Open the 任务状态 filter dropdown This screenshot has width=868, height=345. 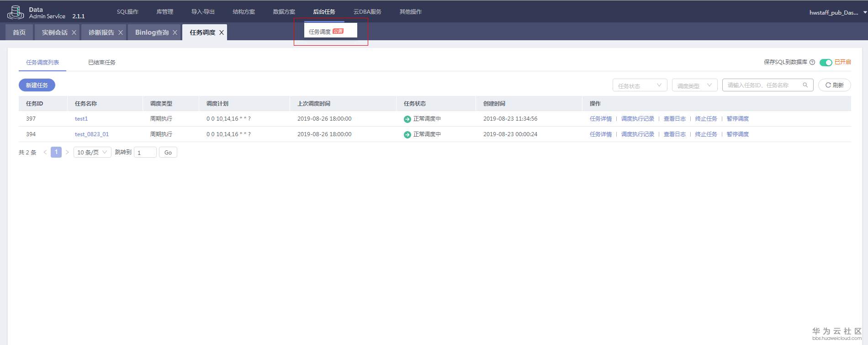(x=640, y=85)
